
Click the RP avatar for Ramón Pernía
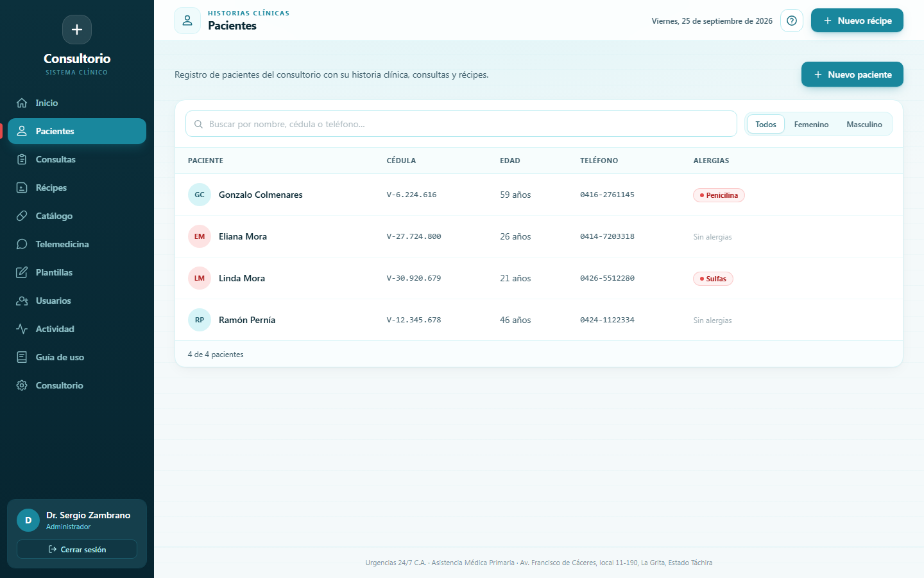click(x=200, y=320)
